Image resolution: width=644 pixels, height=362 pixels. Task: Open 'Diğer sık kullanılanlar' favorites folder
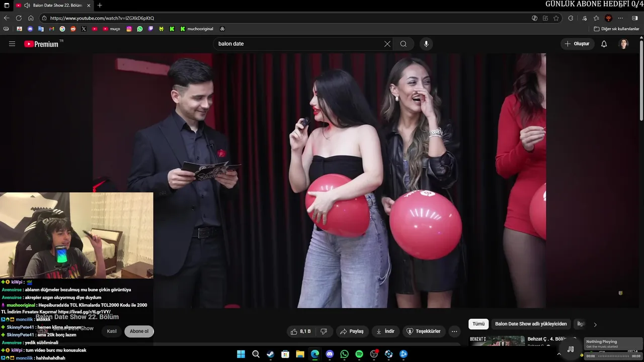coord(616,29)
